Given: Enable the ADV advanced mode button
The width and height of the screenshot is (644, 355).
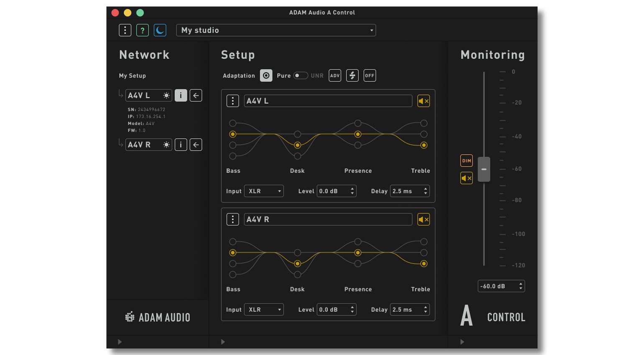Looking at the screenshot, I should coord(335,76).
